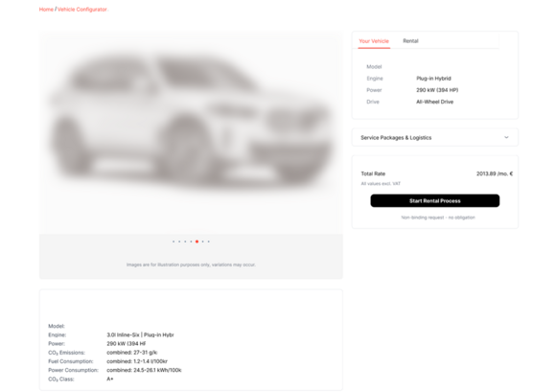
Task: Click the blurred vehicle image
Action: [191, 133]
